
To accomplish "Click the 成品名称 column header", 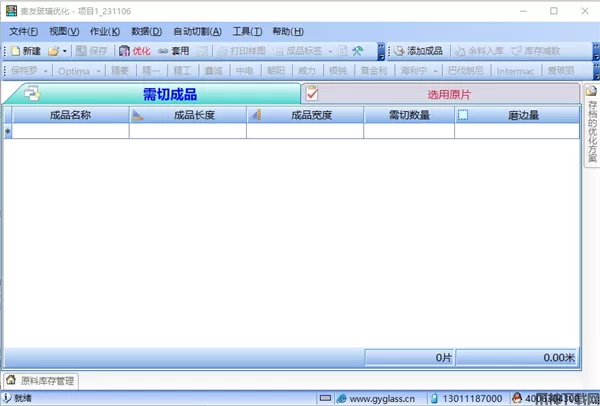I will 70,115.
